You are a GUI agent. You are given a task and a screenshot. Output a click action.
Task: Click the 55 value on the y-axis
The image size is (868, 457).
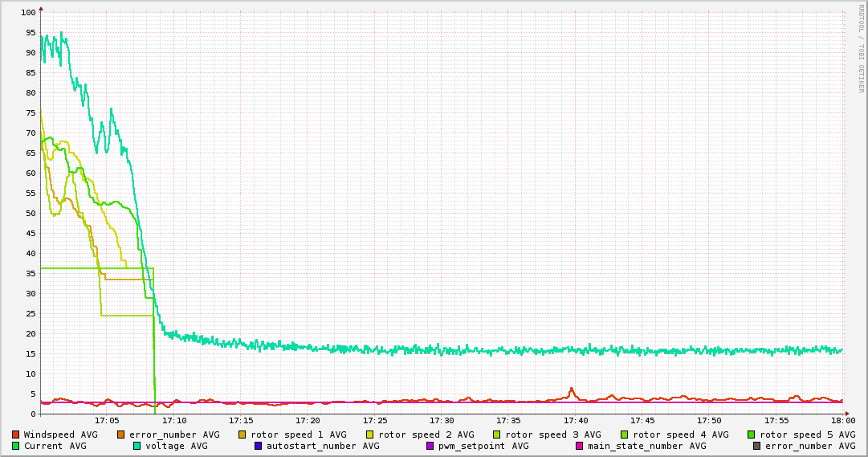pos(31,194)
